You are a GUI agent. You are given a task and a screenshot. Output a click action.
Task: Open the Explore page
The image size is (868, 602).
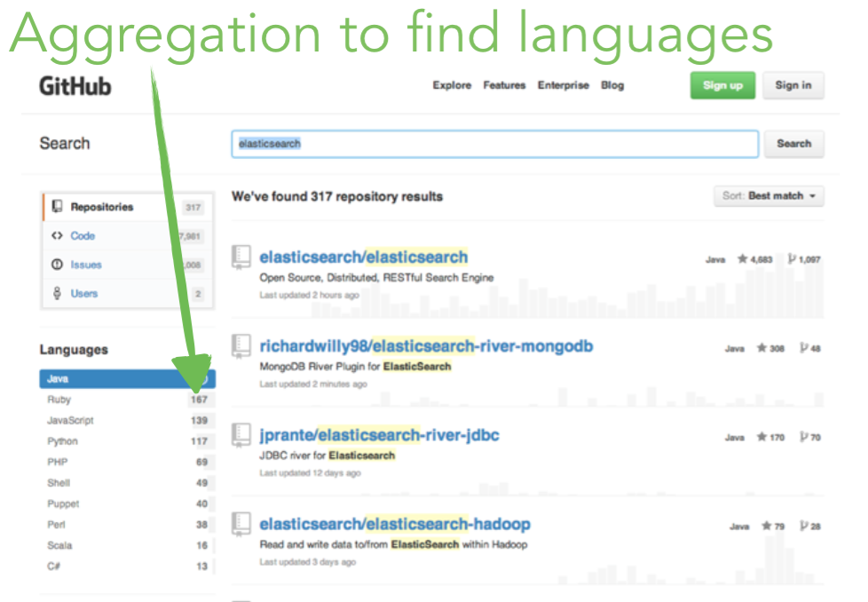(x=452, y=85)
